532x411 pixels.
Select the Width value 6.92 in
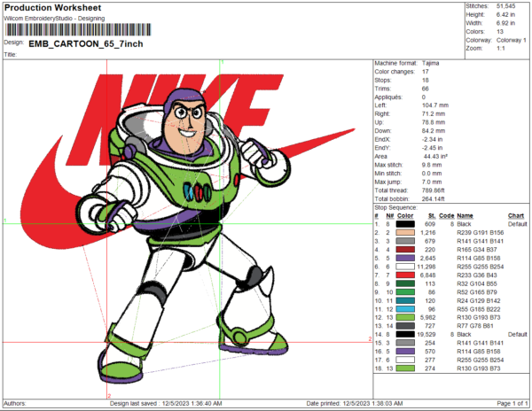coord(505,23)
